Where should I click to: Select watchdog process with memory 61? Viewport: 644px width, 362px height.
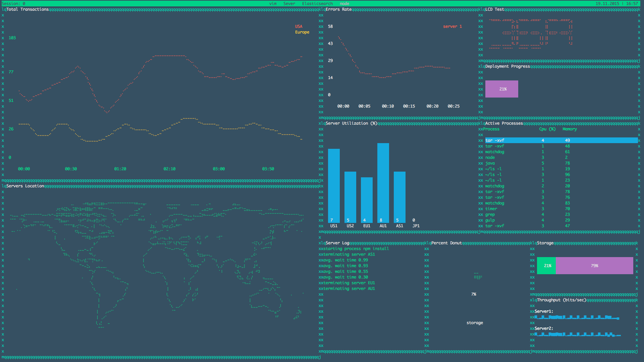click(x=561, y=152)
